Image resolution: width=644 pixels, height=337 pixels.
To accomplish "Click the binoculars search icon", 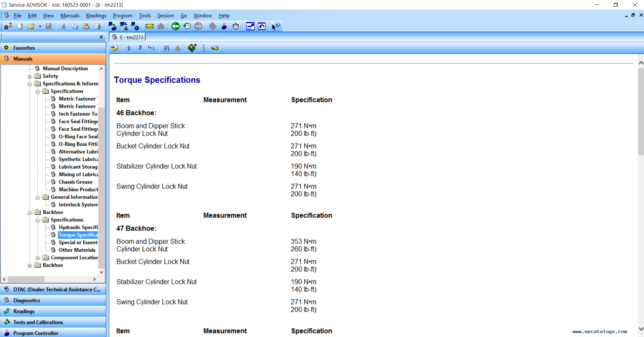I will [166, 48].
